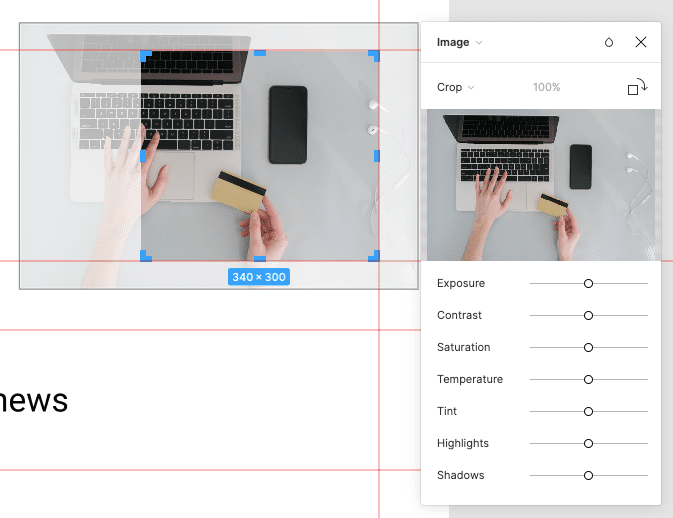Image resolution: width=673 pixels, height=518 pixels.
Task: Rotate image 90 degrees icon
Action: pyautogui.click(x=637, y=86)
